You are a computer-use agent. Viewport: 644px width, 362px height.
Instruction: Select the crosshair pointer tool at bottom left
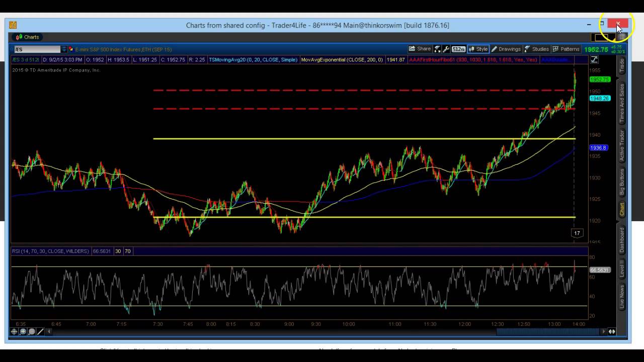click(x=14, y=332)
